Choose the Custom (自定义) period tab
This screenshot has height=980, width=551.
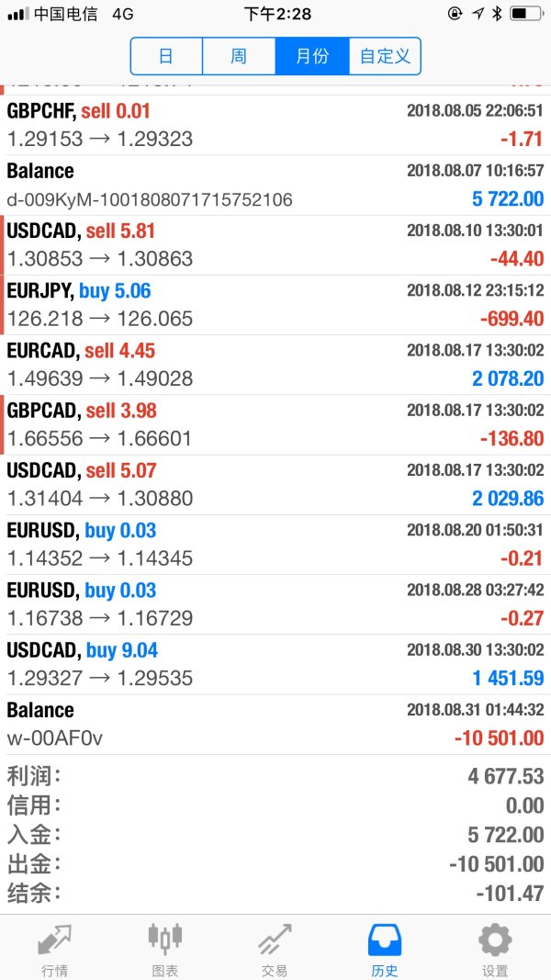[x=385, y=56]
